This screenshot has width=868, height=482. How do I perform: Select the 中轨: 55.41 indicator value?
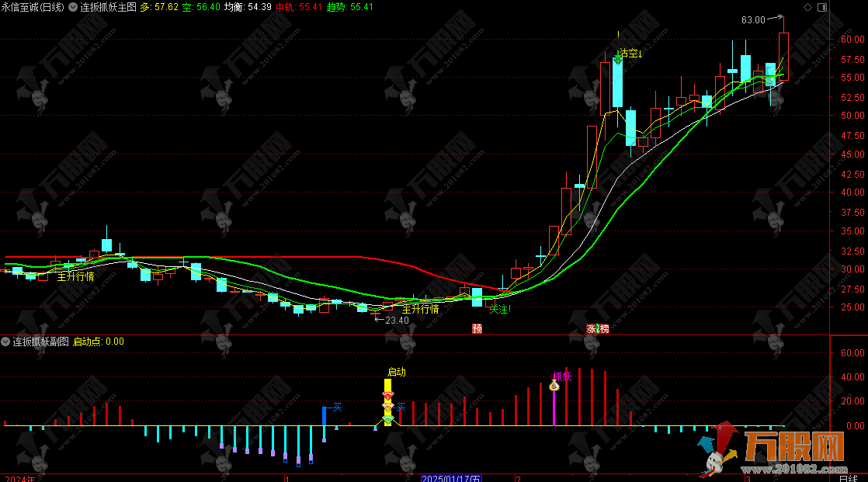tap(299, 7)
